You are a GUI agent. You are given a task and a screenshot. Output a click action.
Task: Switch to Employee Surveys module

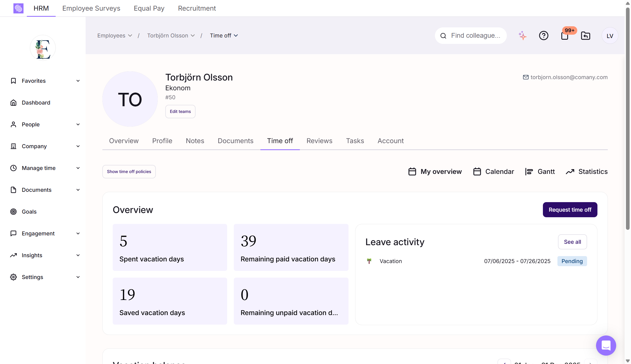point(91,8)
